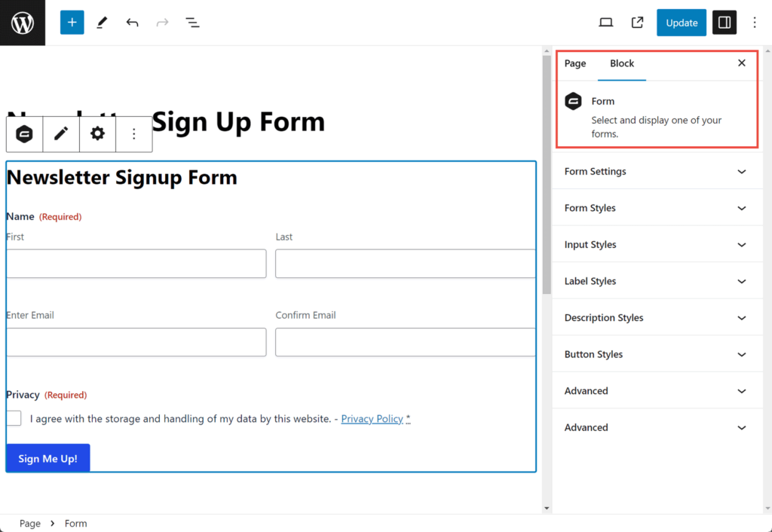Click the WordPress logo
The height and width of the screenshot is (532, 772).
coord(22,22)
